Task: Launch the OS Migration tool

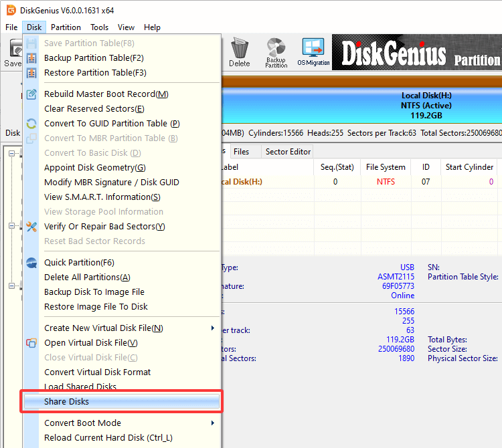Action: click(x=313, y=52)
